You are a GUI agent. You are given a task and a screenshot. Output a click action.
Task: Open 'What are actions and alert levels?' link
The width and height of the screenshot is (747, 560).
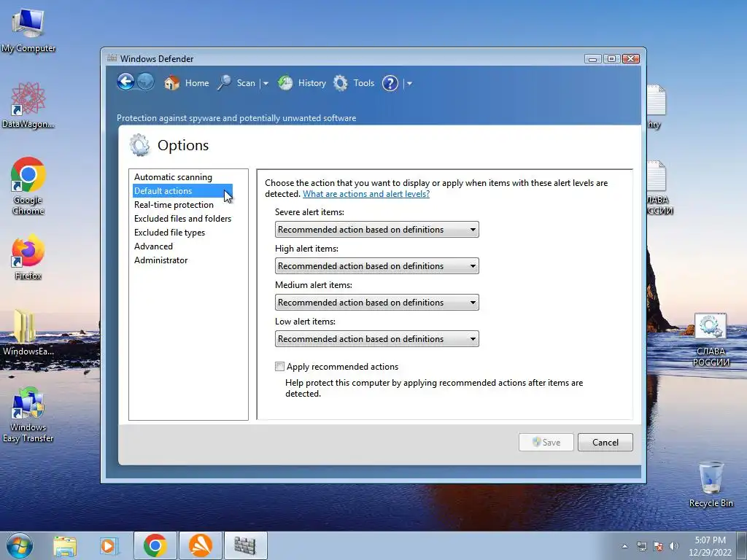tap(366, 194)
